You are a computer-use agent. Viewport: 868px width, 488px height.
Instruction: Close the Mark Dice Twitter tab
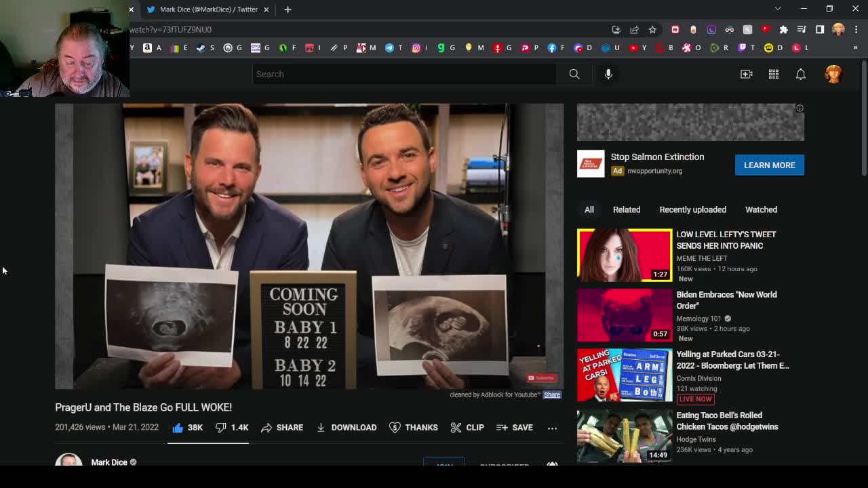(267, 9)
